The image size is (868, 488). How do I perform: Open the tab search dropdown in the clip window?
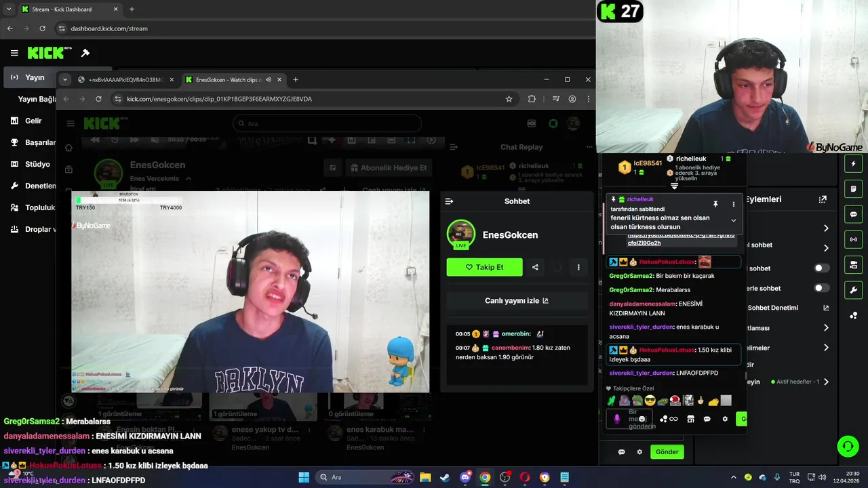point(65,79)
